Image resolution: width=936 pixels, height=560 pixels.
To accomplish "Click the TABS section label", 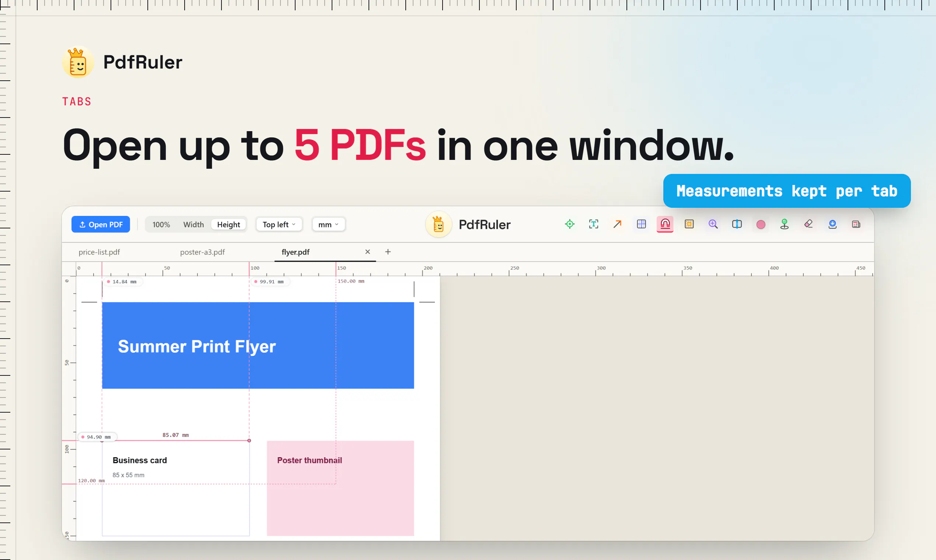I will tap(77, 102).
